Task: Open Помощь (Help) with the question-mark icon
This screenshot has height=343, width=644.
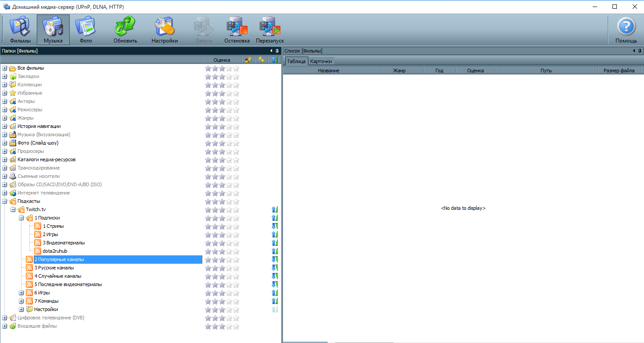Action: [x=626, y=30]
